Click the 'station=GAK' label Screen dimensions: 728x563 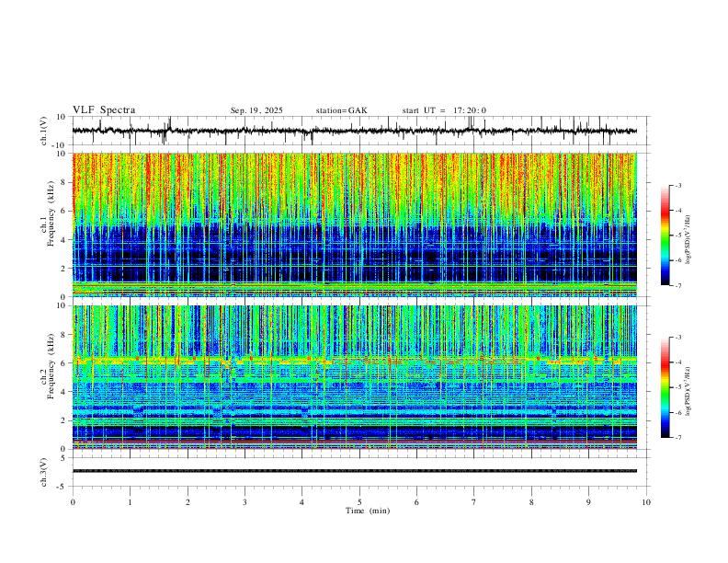click(x=342, y=110)
